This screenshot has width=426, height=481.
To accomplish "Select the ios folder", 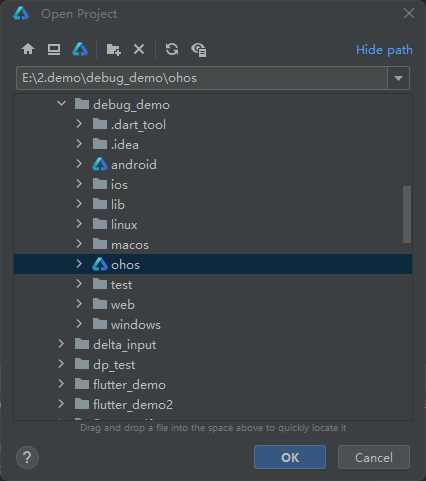I will (x=119, y=185).
